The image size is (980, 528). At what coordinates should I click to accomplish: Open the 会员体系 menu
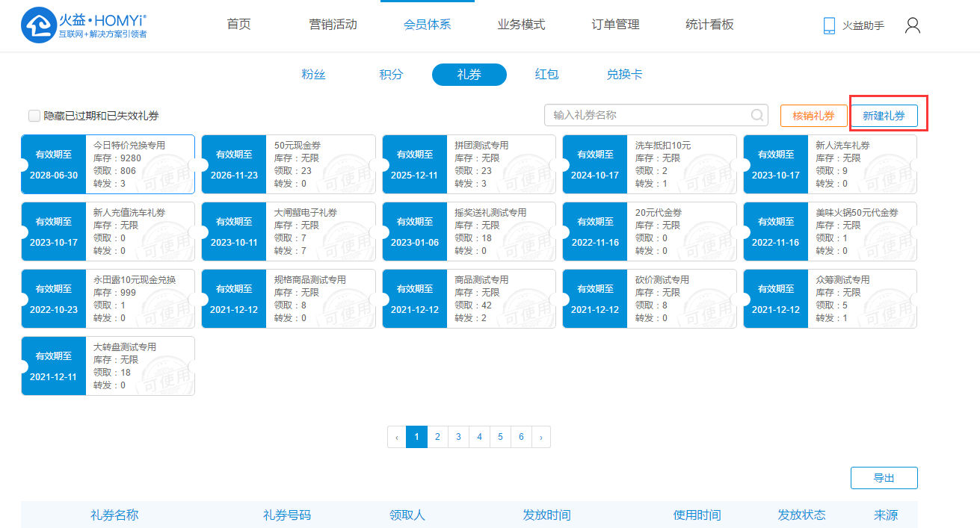427,25
